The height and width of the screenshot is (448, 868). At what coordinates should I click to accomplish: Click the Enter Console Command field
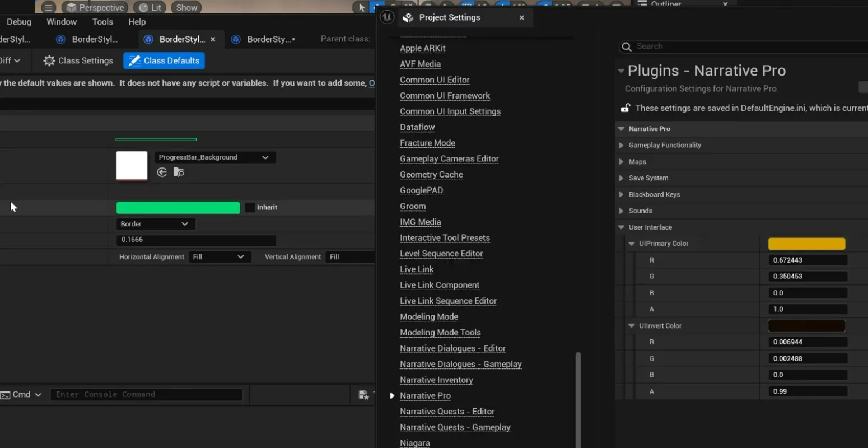[146, 395]
